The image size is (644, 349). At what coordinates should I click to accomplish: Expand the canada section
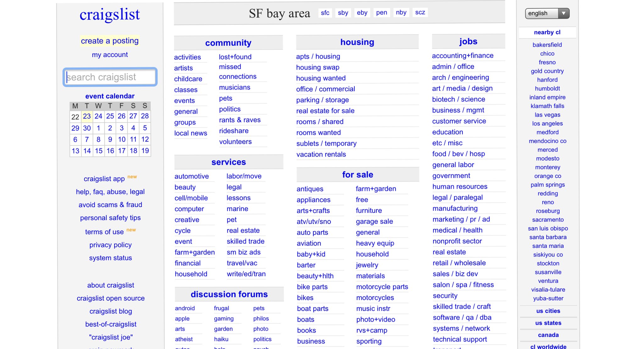(x=548, y=335)
